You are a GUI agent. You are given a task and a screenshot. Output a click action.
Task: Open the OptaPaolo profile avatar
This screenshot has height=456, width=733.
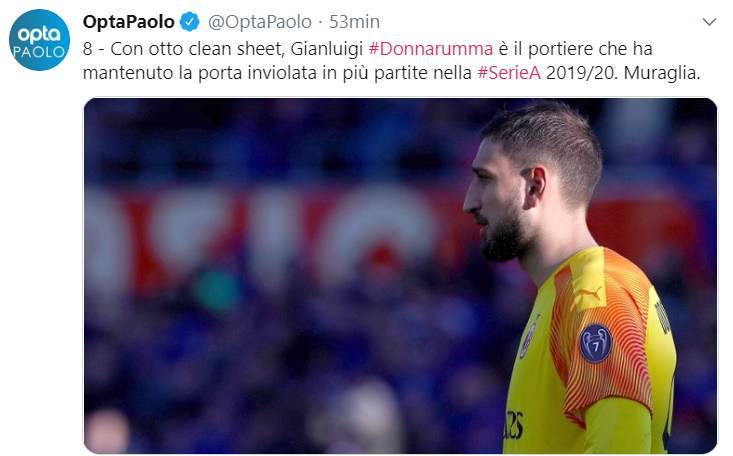pos(39,39)
